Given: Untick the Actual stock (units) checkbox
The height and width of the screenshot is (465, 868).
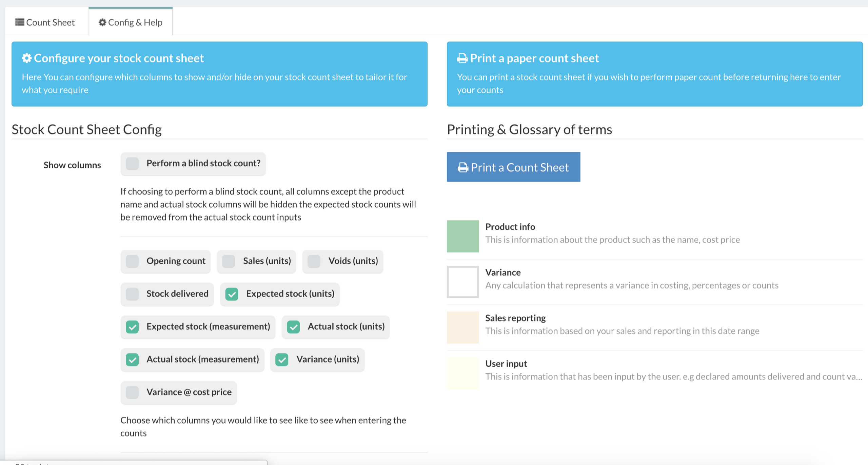Looking at the screenshot, I should [294, 327].
